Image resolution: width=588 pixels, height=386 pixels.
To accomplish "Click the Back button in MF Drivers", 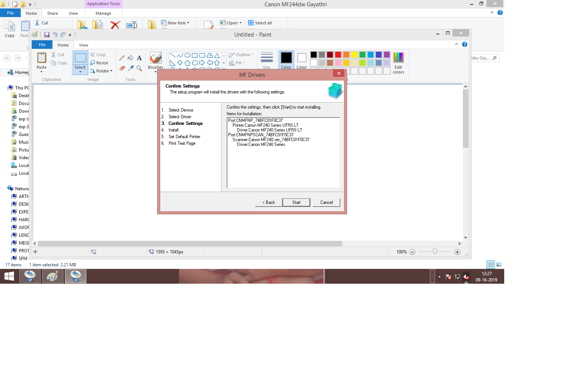I will click(269, 202).
